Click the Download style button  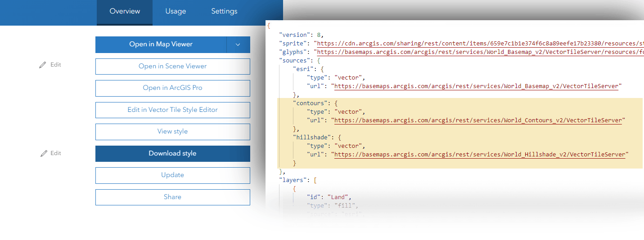(173, 153)
